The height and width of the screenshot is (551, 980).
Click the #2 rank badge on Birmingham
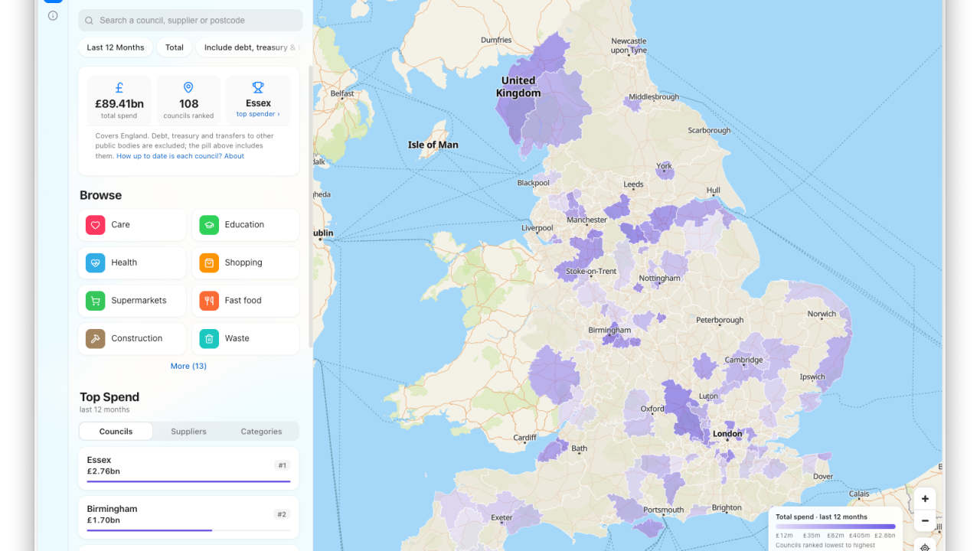tap(282, 514)
